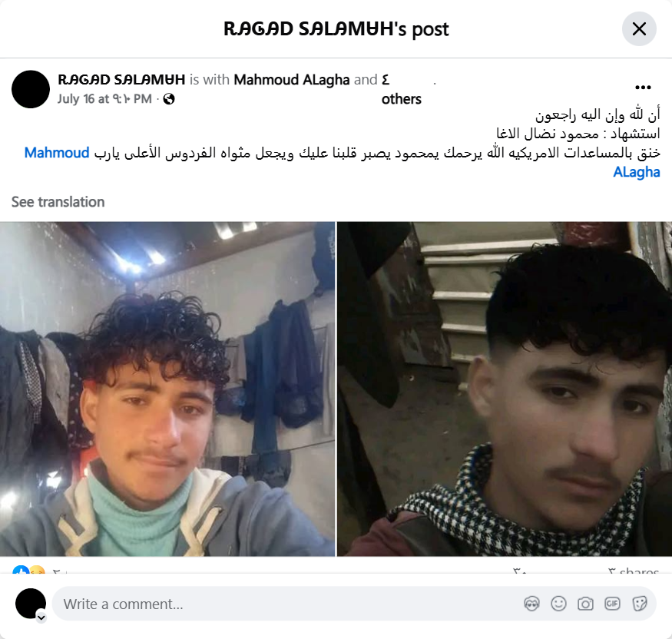The image size is (672, 639).
Task: Open the avatar sticker icon in the comment box
Action: point(531,604)
